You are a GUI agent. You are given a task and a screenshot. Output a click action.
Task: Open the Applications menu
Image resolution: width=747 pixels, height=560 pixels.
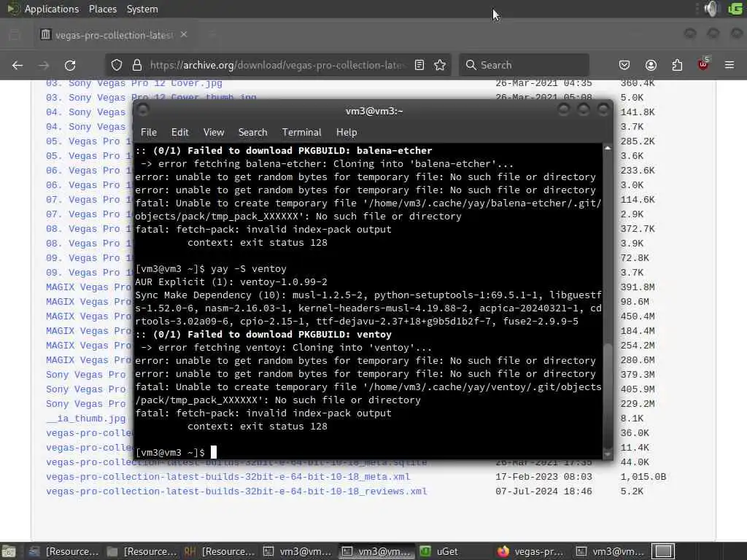[52, 9]
